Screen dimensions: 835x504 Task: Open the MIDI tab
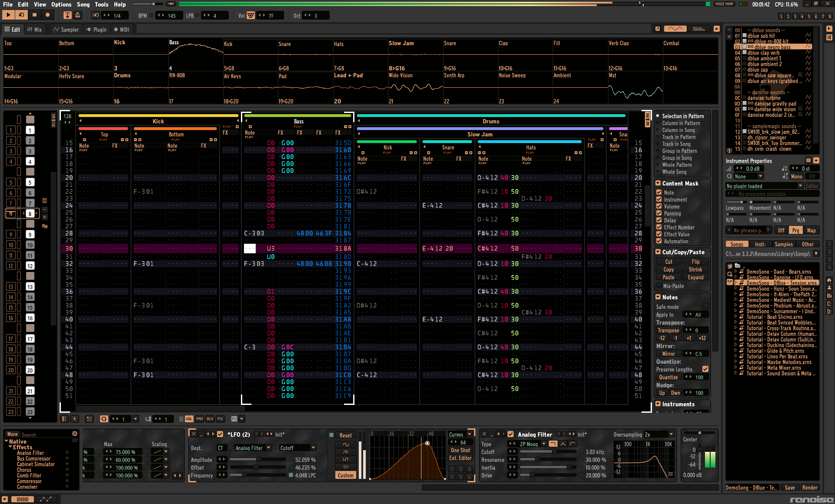tap(121, 30)
